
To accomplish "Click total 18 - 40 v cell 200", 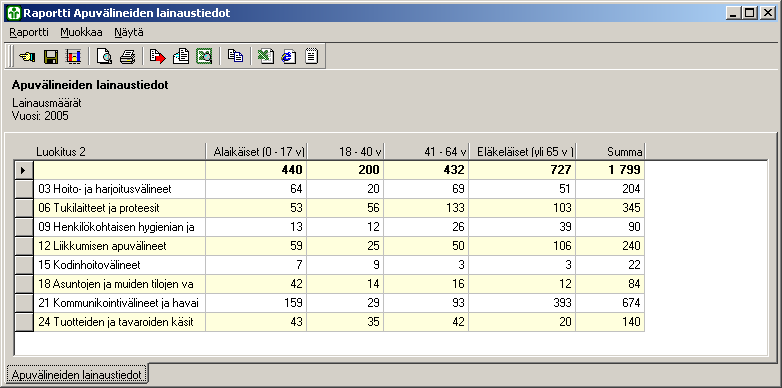I will [x=345, y=170].
